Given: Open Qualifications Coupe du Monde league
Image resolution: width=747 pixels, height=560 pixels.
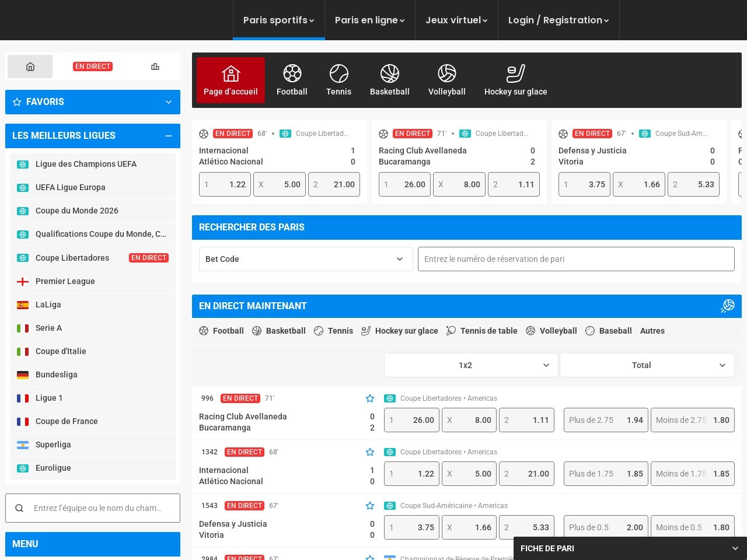Looking at the screenshot, I should (x=93, y=235).
